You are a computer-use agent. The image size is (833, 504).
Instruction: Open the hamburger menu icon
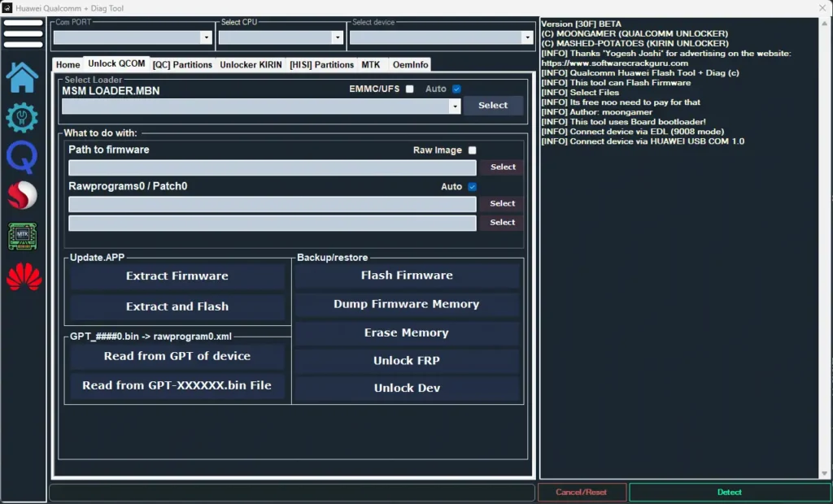(23, 33)
